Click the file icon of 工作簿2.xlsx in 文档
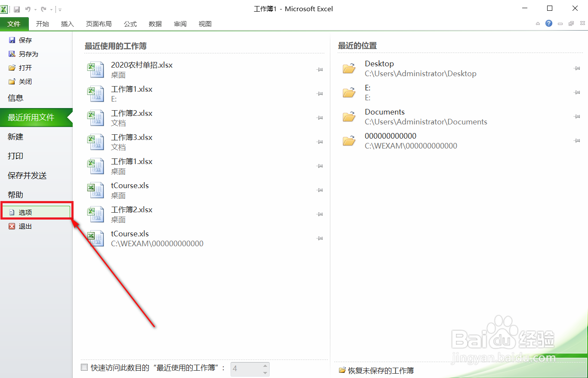 pos(96,118)
